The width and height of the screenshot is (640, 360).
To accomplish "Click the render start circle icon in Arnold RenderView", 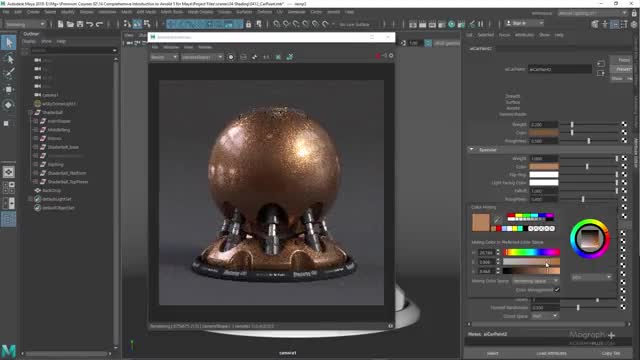I will point(231,57).
